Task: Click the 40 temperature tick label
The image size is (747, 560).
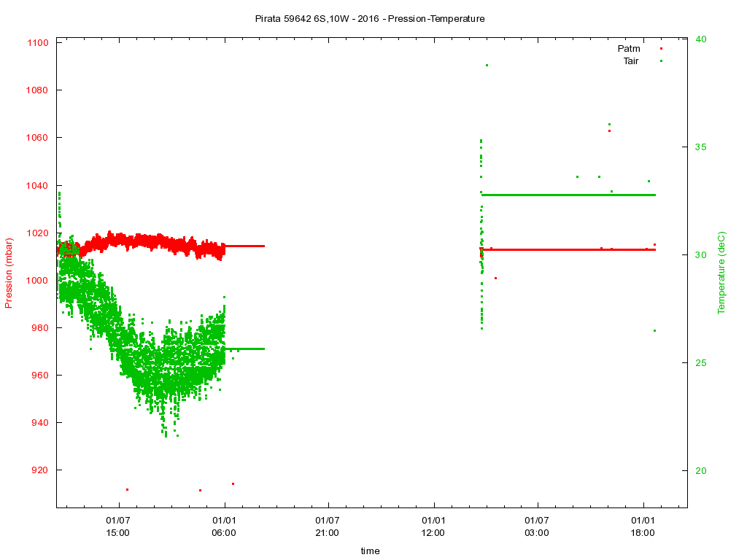Action: coord(700,39)
